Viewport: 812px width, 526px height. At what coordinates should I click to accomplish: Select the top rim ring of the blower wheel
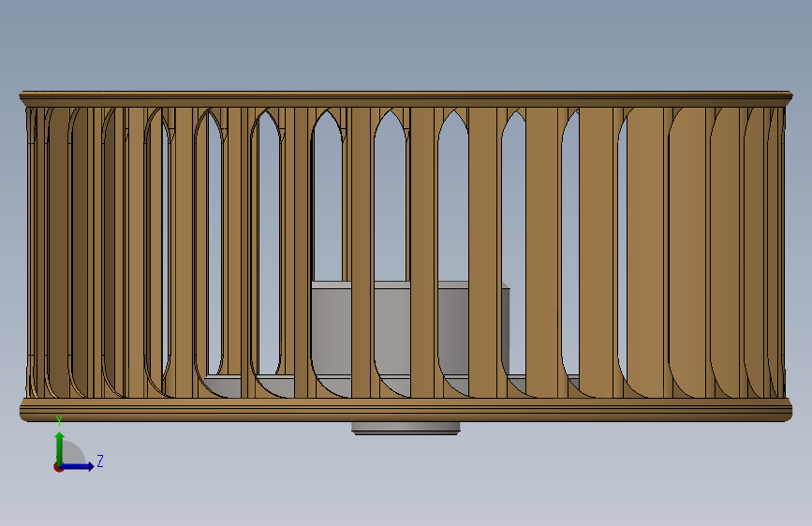coord(406,99)
